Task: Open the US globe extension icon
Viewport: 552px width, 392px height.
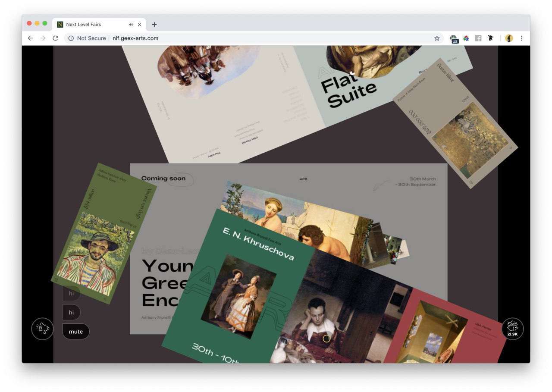Action: pyautogui.click(x=454, y=39)
